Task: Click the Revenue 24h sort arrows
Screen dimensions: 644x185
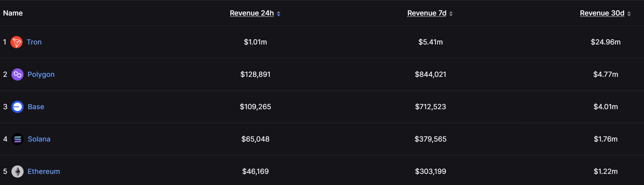Action: coord(279,14)
